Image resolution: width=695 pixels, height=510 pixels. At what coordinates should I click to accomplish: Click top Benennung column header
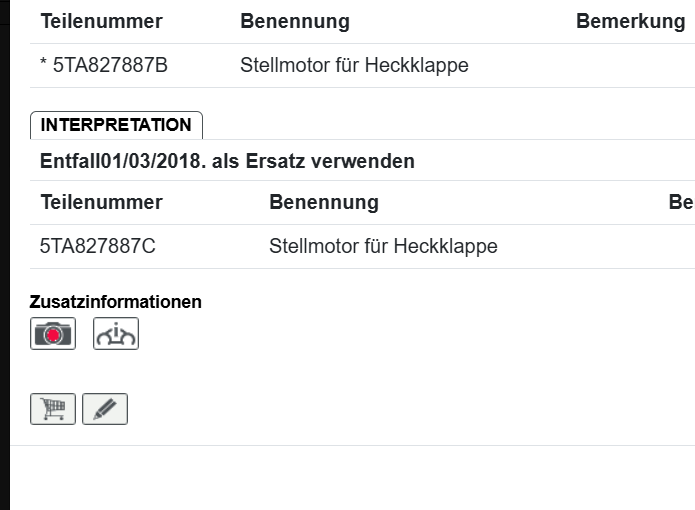[x=295, y=21]
